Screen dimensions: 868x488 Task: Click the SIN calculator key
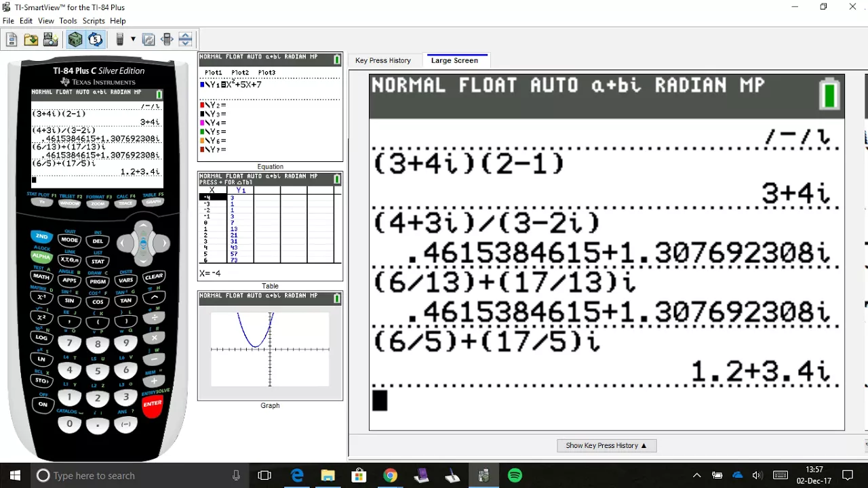(69, 300)
